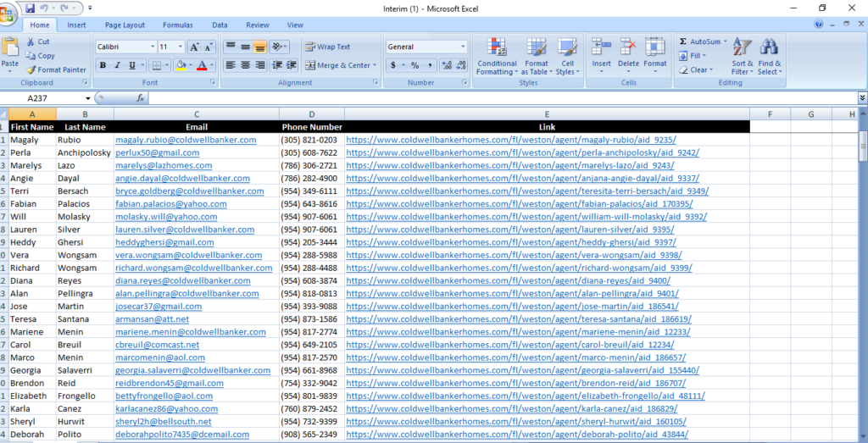Toggle Underline formatting
This screenshot has width=868, height=443.
pyautogui.click(x=131, y=65)
